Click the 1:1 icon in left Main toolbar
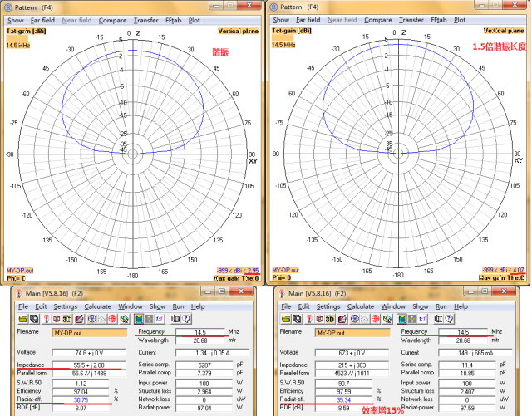The height and width of the screenshot is (416, 532). click(x=160, y=319)
